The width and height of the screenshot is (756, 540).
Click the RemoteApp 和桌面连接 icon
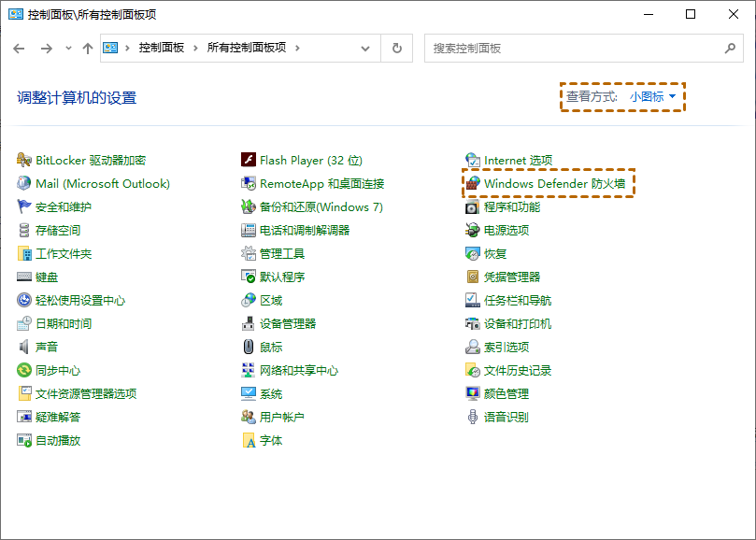click(249, 183)
